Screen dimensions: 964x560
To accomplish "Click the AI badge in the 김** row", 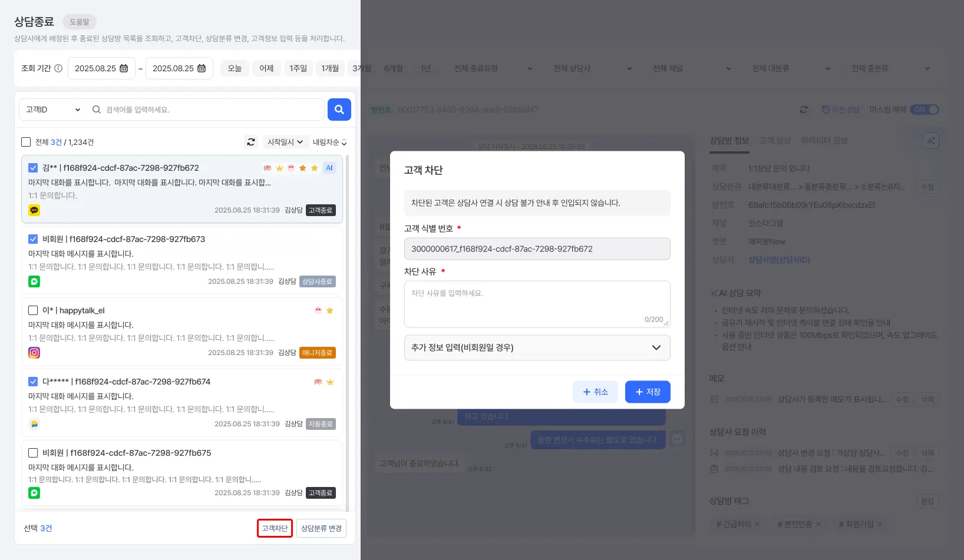I will pyautogui.click(x=329, y=168).
